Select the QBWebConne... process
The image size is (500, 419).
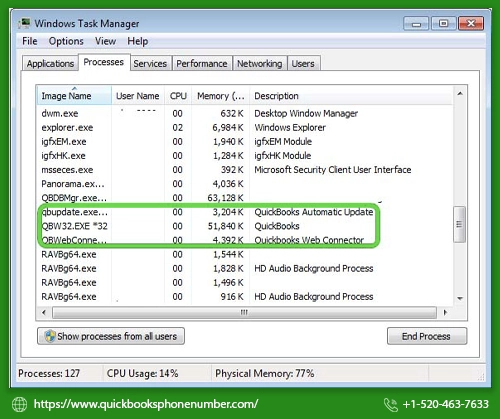coord(244,240)
